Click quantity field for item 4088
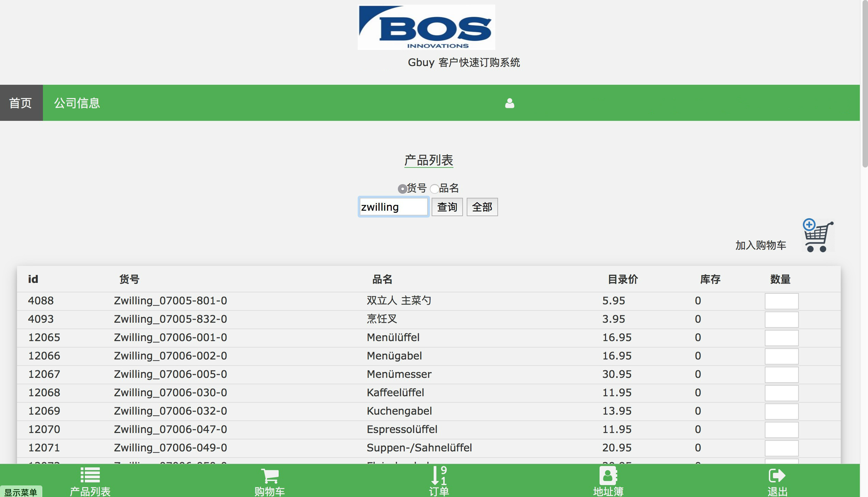This screenshot has height=497, width=868. [x=781, y=301]
